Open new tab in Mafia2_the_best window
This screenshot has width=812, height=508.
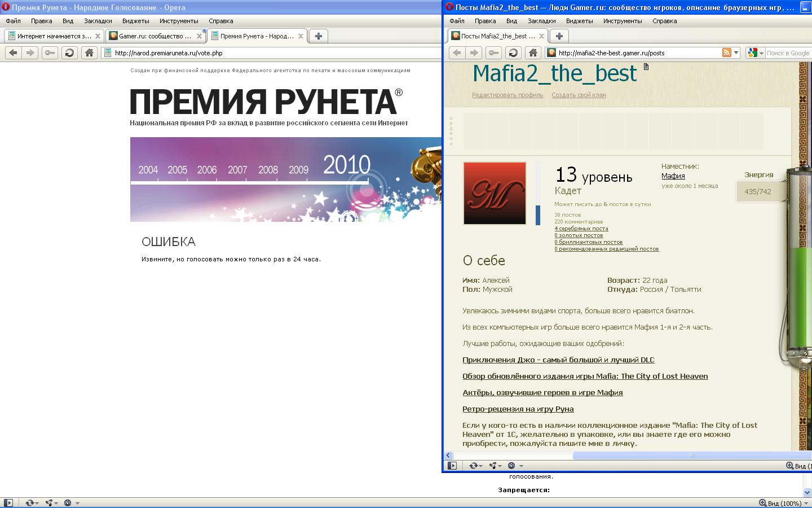pyautogui.click(x=559, y=36)
